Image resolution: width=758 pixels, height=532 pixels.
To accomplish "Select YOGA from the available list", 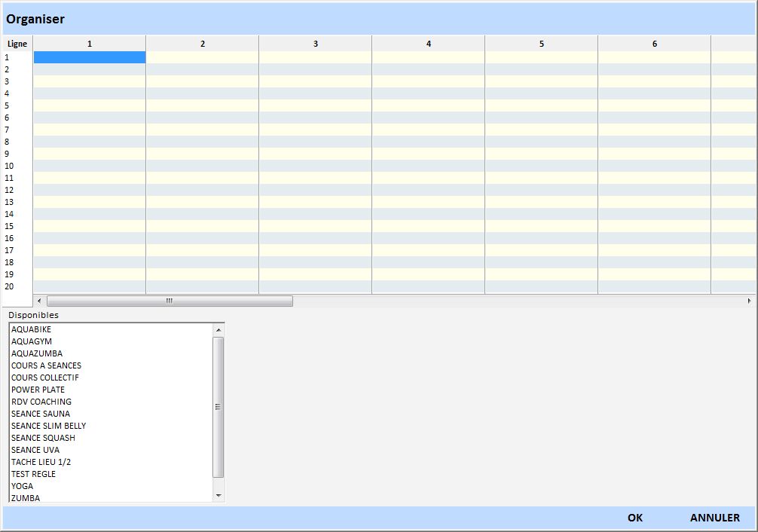I will coord(22,486).
